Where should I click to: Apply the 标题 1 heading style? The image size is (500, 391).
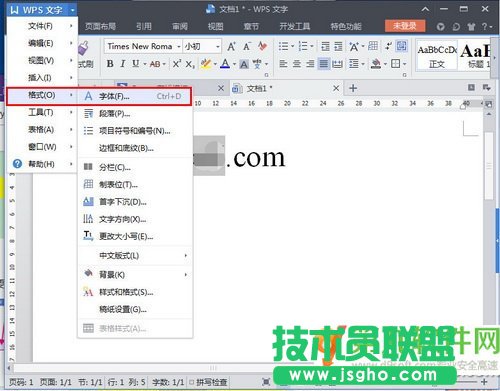tap(475, 57)
